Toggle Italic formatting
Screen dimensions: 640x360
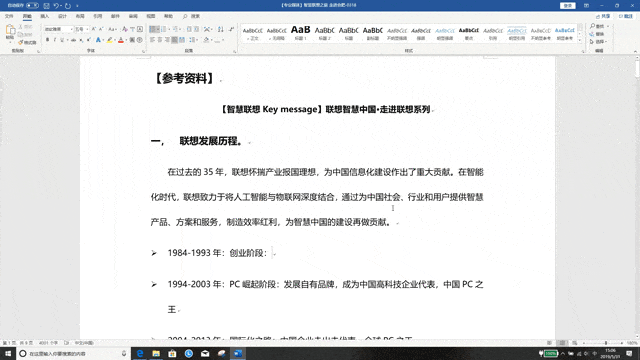(55, 40)
